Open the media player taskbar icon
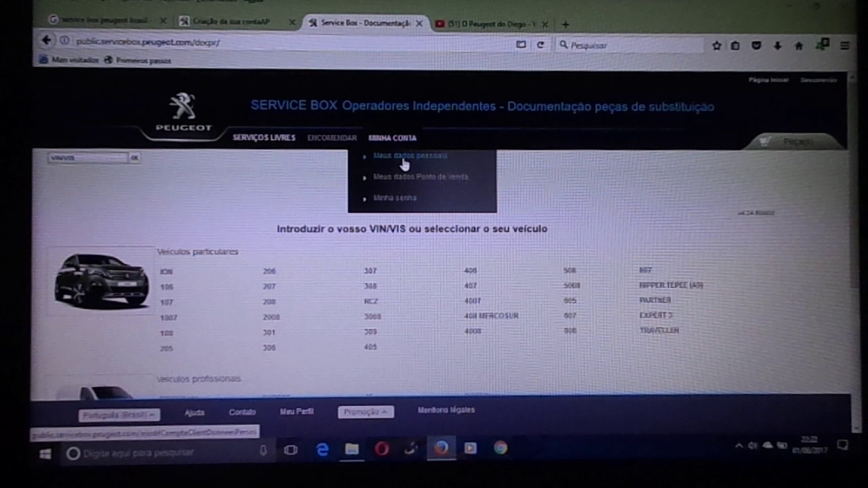The width and height of the screenshot is (868, 488). pyautogui.click(x=471, y=448)
